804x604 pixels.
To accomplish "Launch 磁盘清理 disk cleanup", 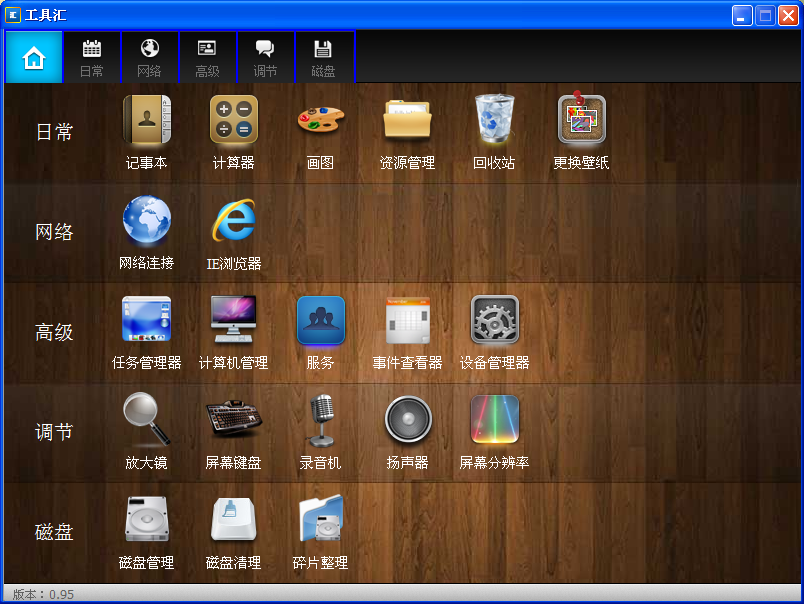I will click(234, 519).
